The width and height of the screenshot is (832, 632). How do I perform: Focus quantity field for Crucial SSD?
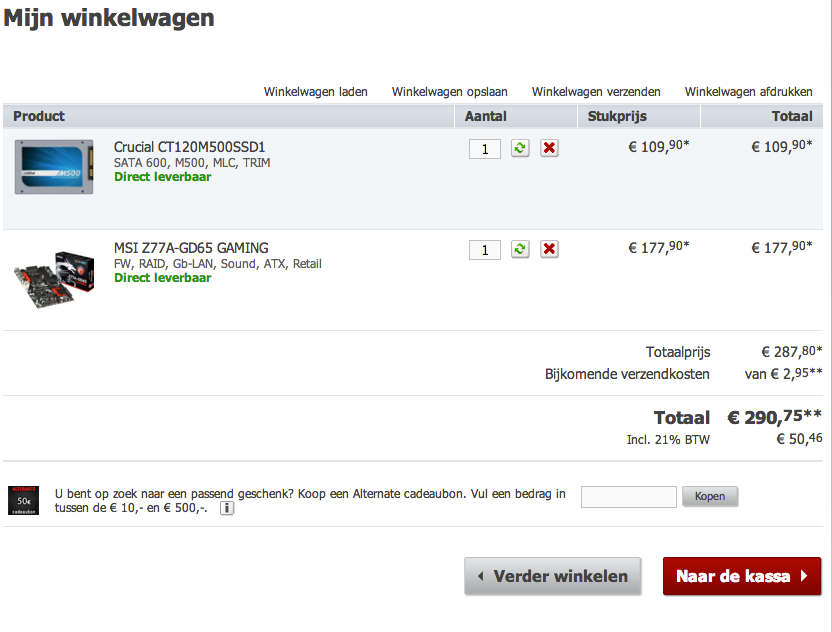click(x=485, y=149)
